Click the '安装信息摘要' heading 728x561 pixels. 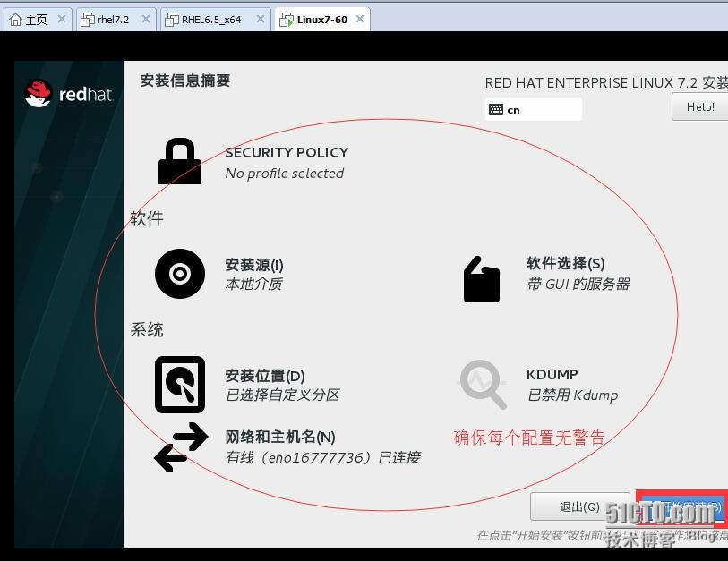tap(184, 81)
